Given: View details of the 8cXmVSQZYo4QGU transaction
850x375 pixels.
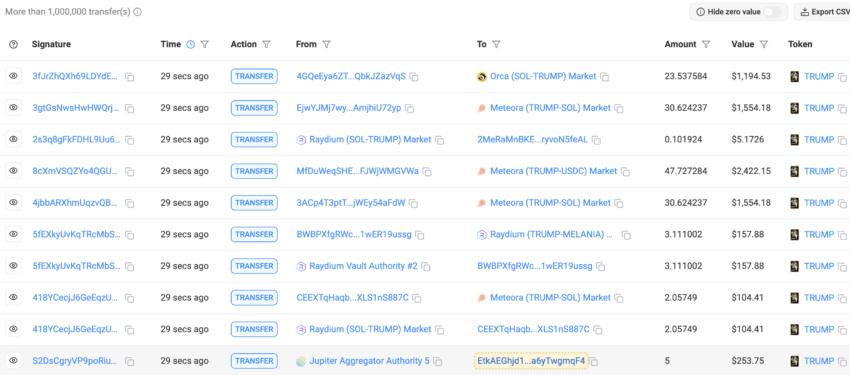Looking at the screenshot, I should (x=14, y=171).
